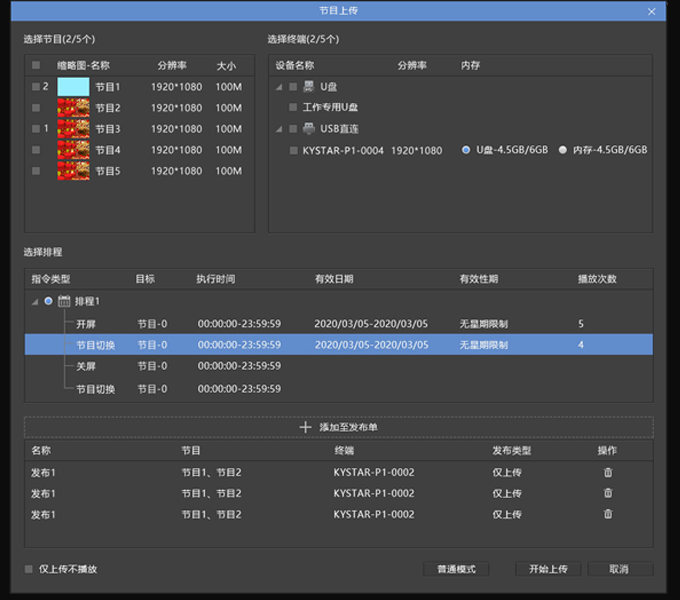Viewport: 680px width, 600px height.
Task: Collapse the 排程1 schedule tree
Action: [35, 301]
